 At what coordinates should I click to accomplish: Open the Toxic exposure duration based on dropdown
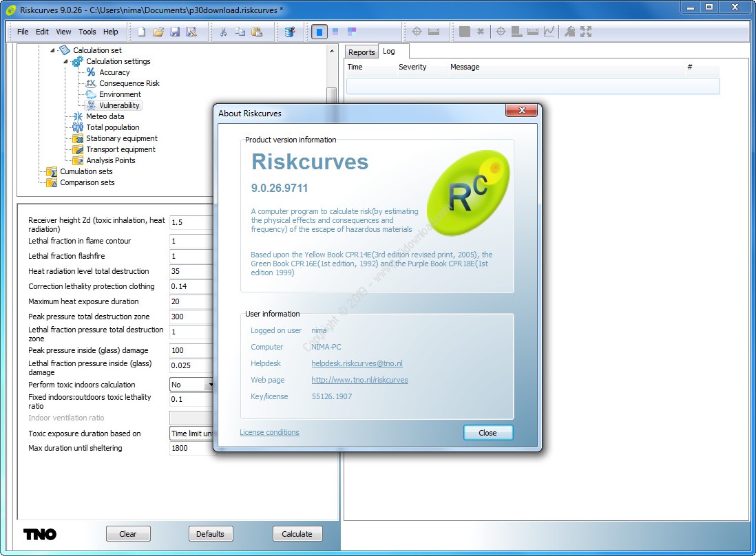click(191, 434)
